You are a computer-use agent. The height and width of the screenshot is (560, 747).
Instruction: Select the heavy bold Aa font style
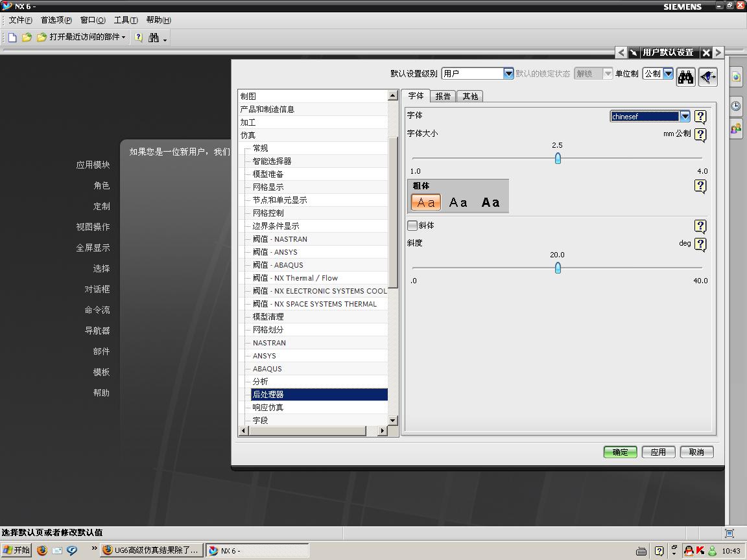coord(490,202)
